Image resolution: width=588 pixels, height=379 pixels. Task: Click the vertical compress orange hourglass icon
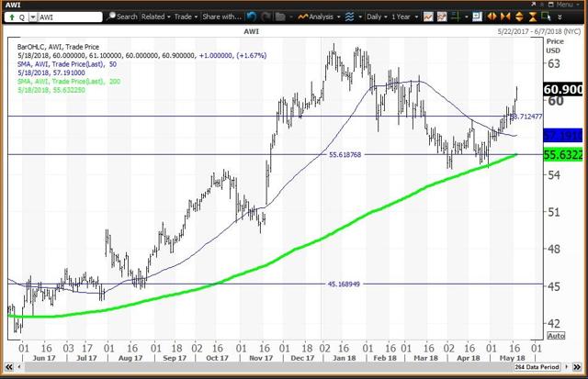click(533, 17)
